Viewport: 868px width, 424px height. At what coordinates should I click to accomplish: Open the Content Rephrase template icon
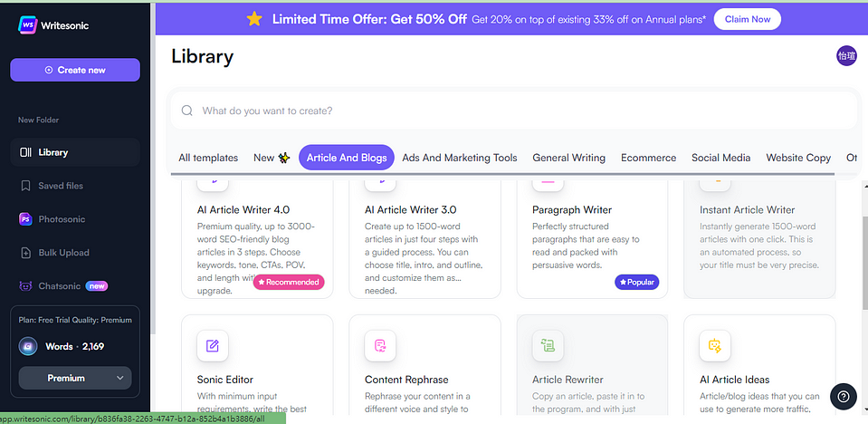pos(380,345)
